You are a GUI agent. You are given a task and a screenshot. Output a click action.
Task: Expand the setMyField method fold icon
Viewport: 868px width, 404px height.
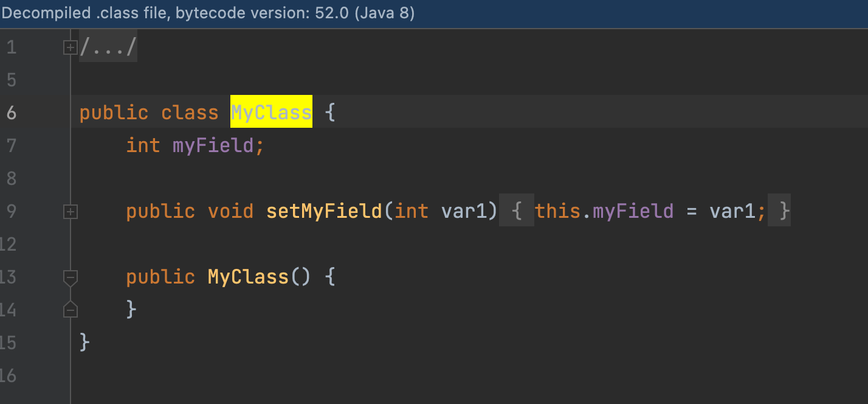pyautogui.click(x=71, y=212)
